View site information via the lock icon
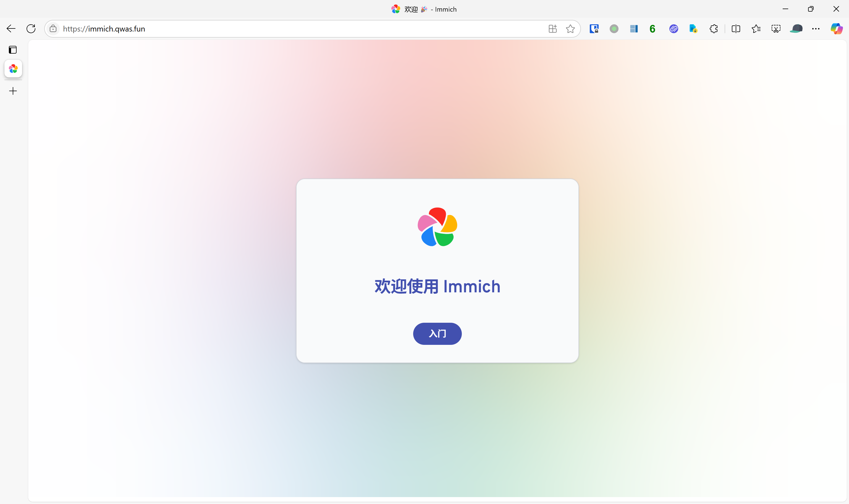This screenshot has width=849, height=504. point(53,28)
